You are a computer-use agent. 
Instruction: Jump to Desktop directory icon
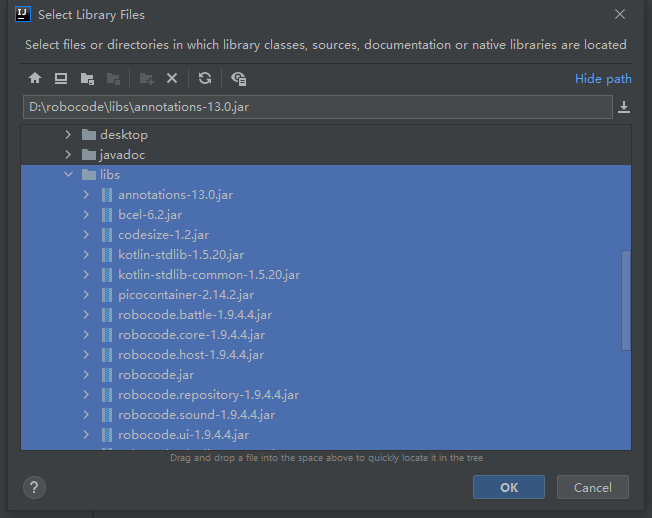(61, 78)
